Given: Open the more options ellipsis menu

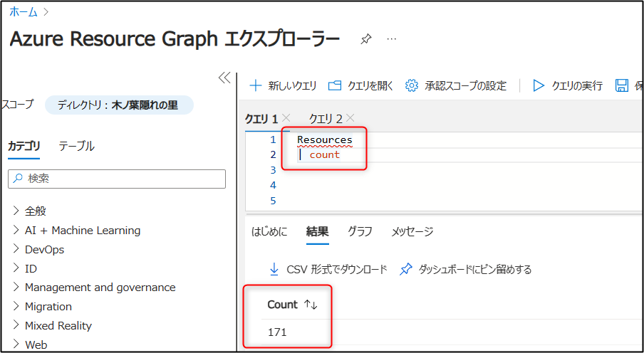Looking at the screenshot, I should (391, 38).
